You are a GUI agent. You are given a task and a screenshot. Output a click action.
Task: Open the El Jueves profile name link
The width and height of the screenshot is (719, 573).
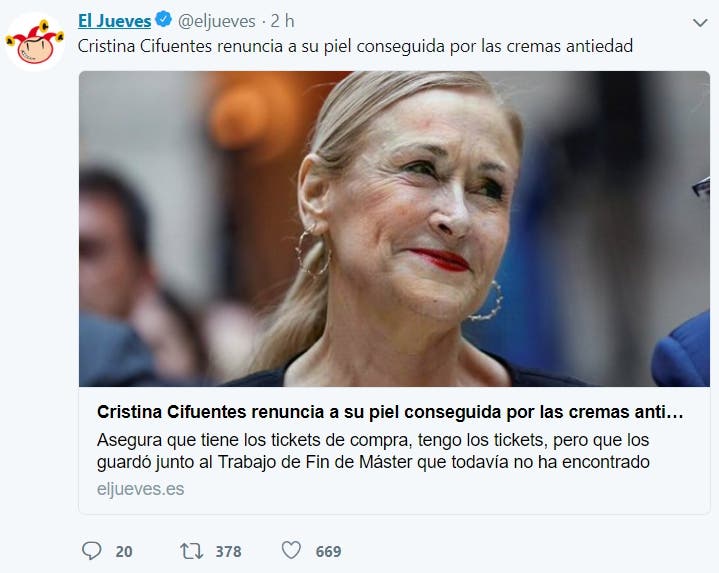coord(114,21)
